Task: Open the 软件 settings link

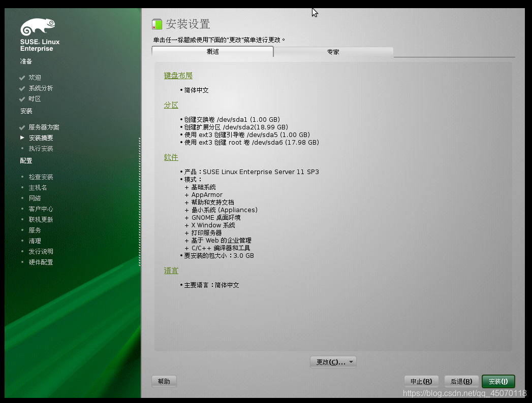Action: point(171,157)
